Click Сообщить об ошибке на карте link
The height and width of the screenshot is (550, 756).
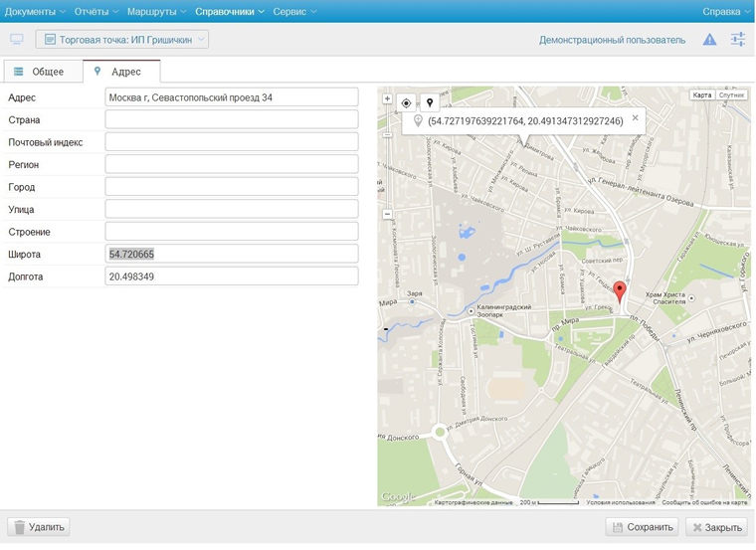point(704,502)
